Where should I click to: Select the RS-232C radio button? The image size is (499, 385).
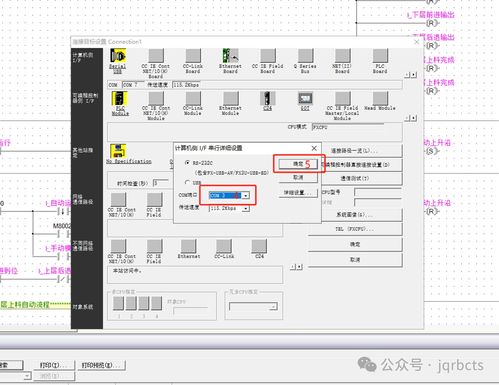pos(187,163)
